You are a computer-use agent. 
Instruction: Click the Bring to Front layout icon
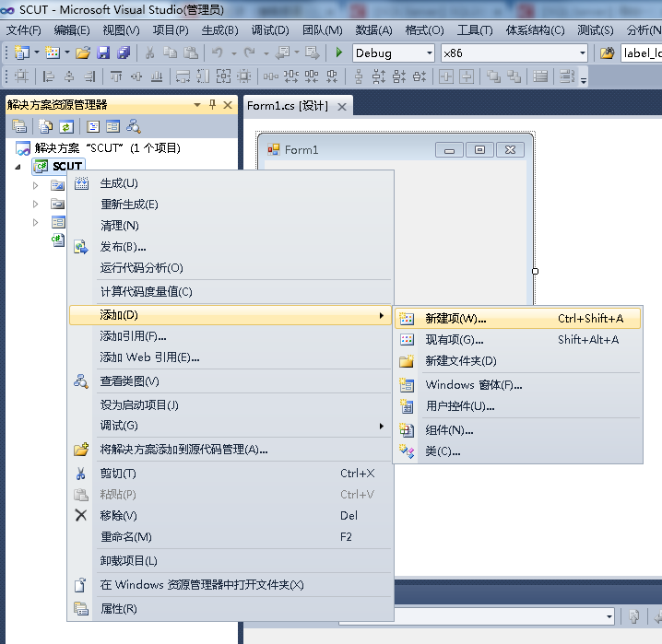493,76
